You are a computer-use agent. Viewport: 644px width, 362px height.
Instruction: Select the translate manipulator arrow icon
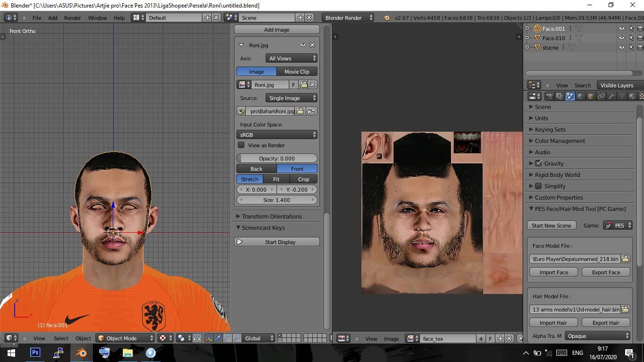tap(218, 338)
